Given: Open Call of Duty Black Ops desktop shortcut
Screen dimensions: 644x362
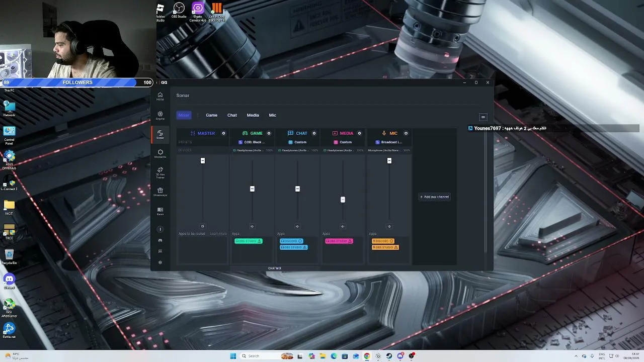Looking at the screenshot, I should coord(216,12).
